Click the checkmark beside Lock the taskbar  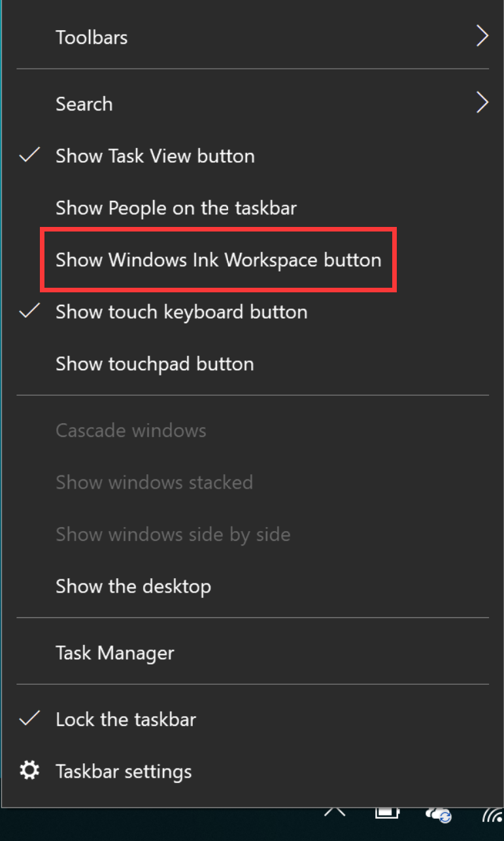click(29, 718)
